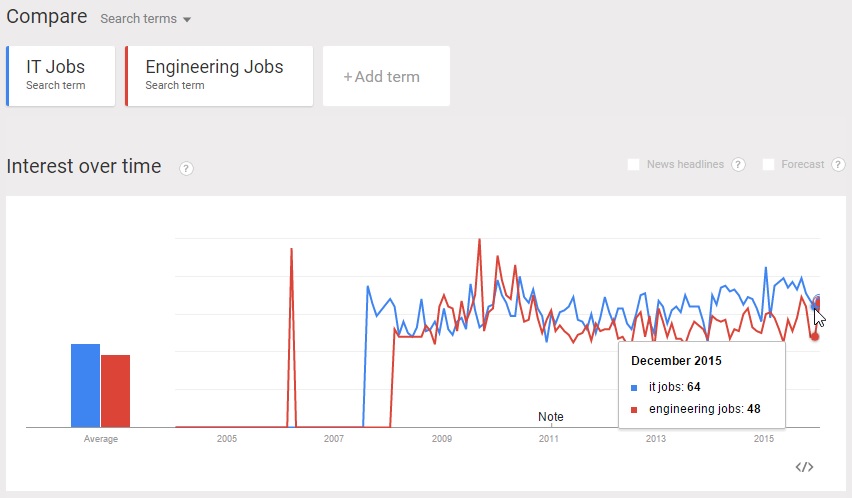Enable the News headlines checkbox
The width and height of the screenshot is (852, 498).
(633, 165)
